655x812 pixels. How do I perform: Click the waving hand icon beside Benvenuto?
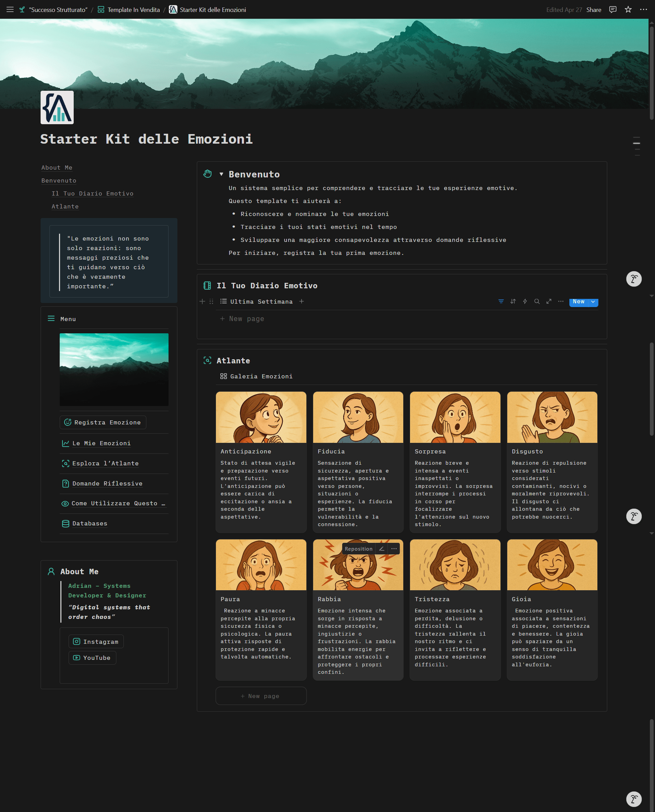pyautogui.click(x=207, y=174)
